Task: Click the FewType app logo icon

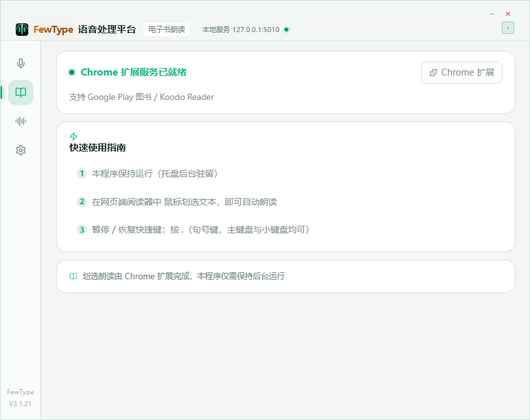Action: tap(22, 30)
